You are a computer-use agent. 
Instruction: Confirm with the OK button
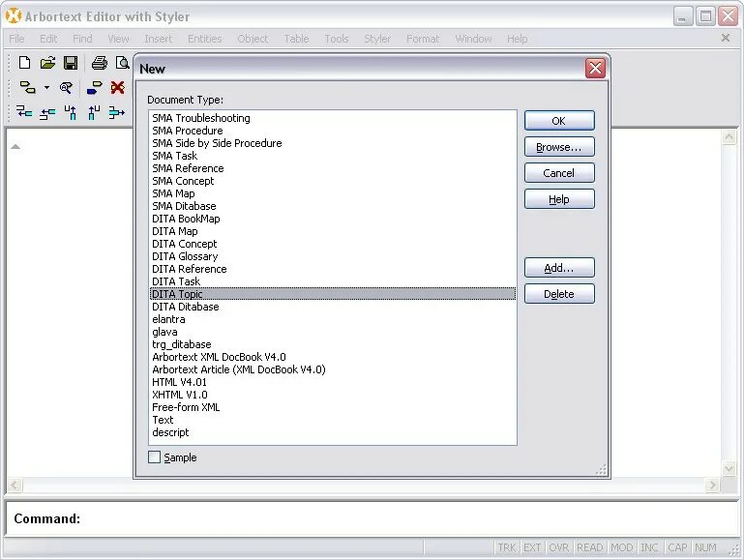(x=559, y=121)
